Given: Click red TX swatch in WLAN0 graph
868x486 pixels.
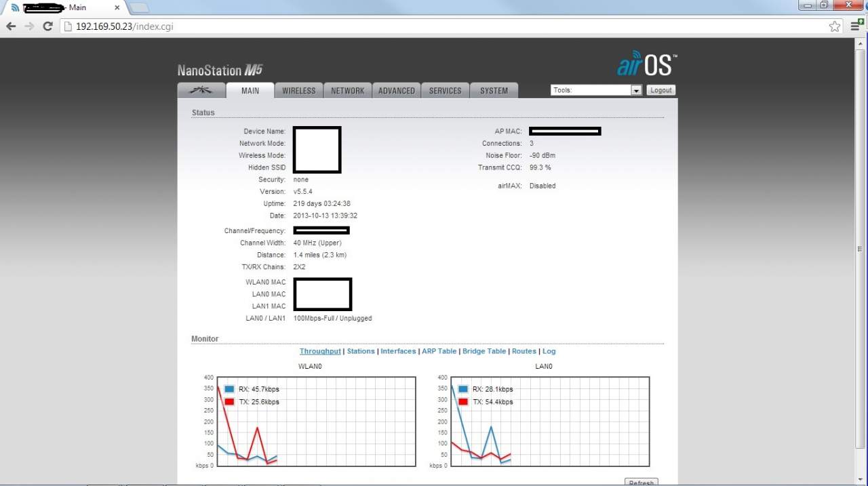Looking at the screenshot, I should point(230,402).
